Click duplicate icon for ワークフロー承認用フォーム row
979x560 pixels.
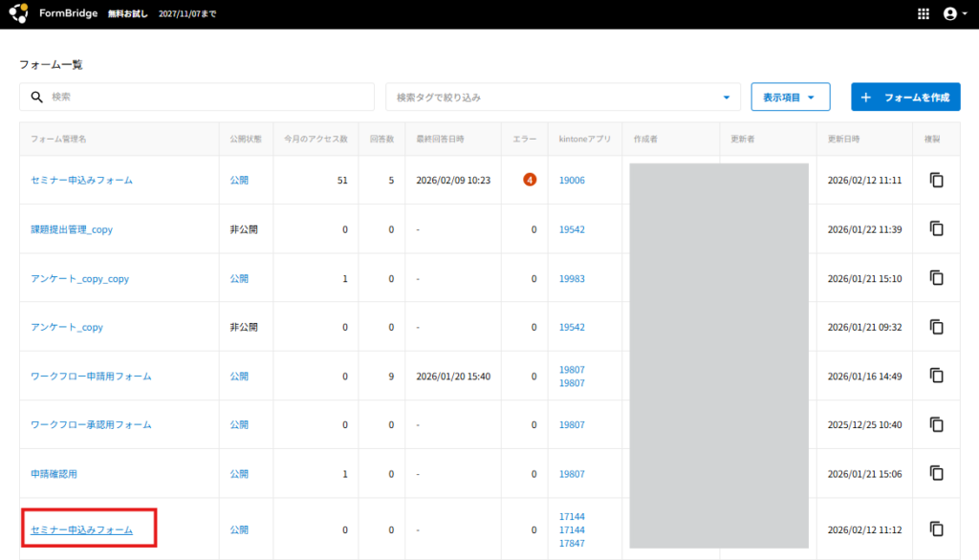tap(937, 424)
